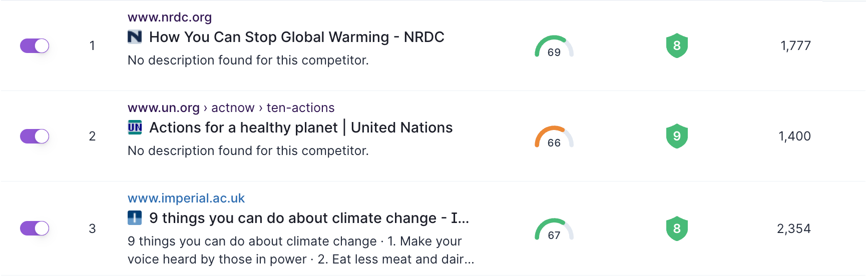Open "9 things you can do" title

309,218
